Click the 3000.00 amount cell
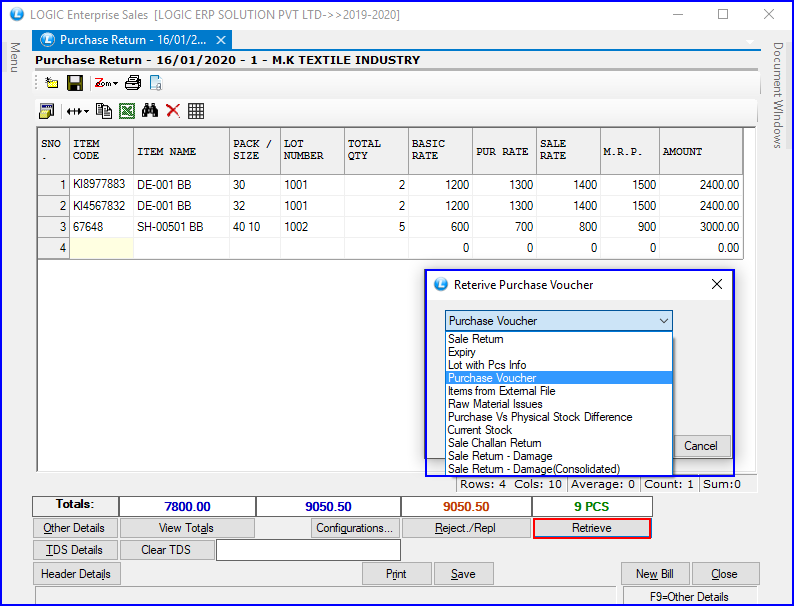This screenshot has height=606, width=794. 701,227
